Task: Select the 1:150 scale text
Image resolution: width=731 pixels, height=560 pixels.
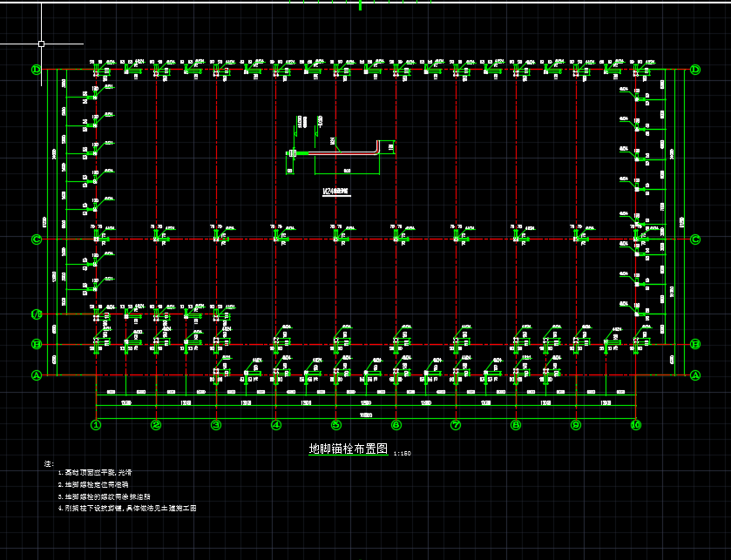Action: click(402, 454)
